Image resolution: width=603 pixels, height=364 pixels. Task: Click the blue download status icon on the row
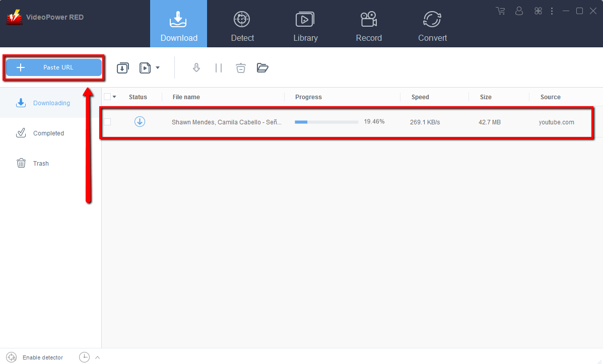[140, 121]
